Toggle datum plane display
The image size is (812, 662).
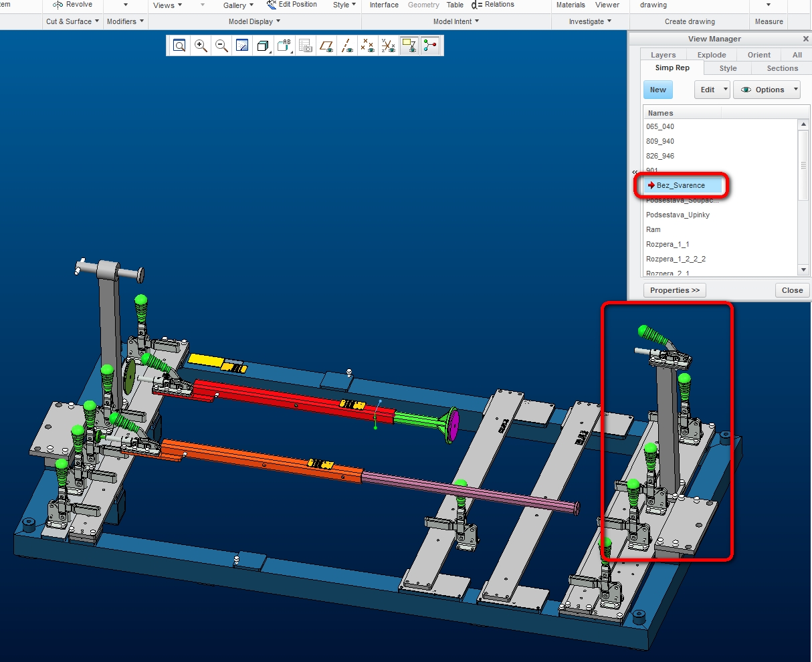pos(326,45)
